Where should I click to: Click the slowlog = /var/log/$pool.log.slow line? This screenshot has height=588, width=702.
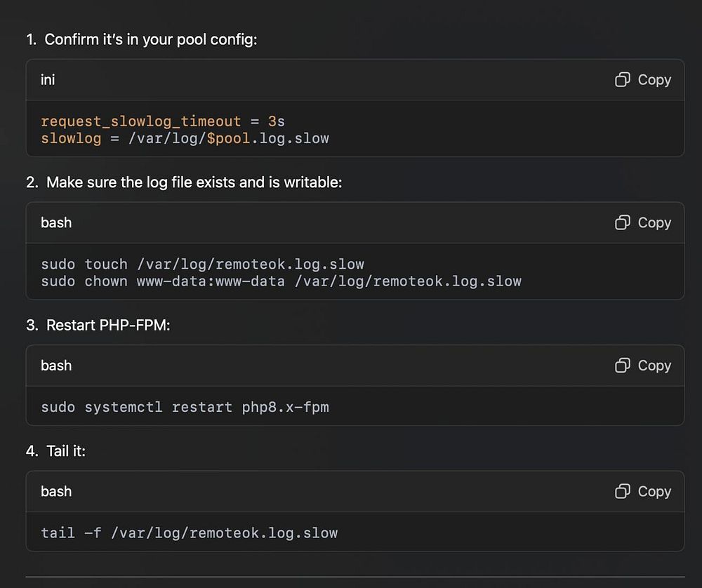pyautogui.click(x=185, y=138)
